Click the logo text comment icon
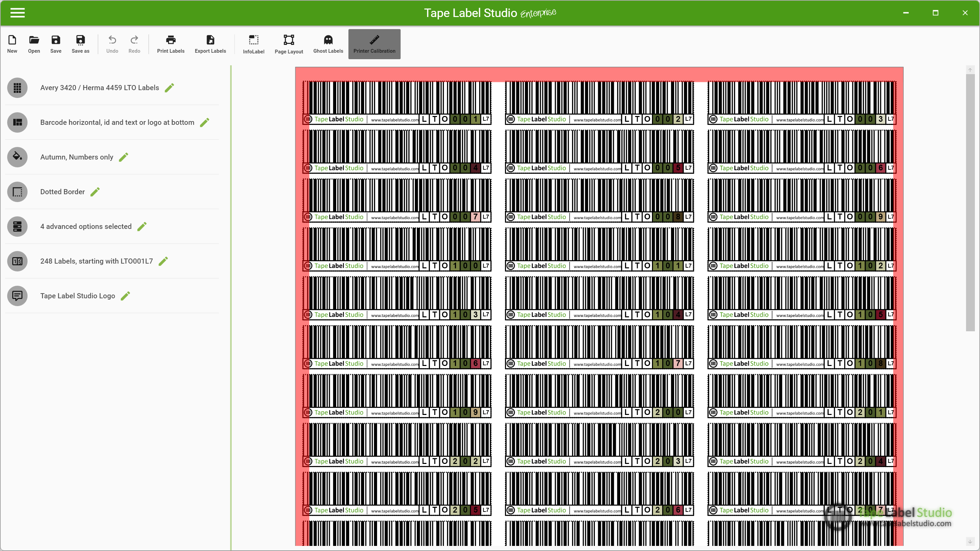 click(17, 296)
